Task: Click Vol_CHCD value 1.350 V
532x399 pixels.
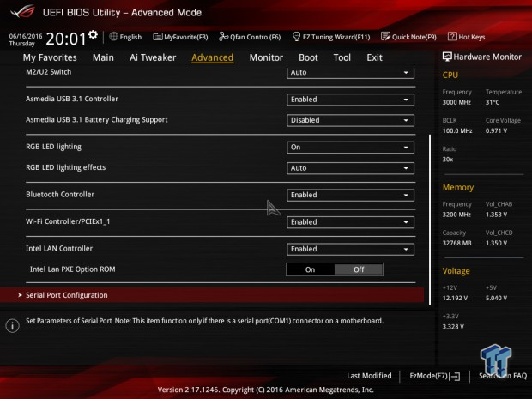Action: coord(496,243)
